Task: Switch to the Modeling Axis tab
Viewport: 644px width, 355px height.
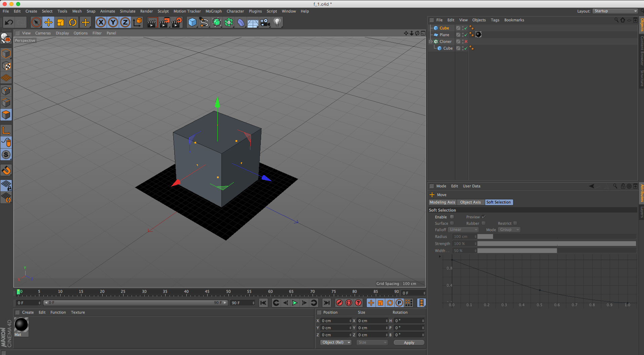Action: click(442, 202)
